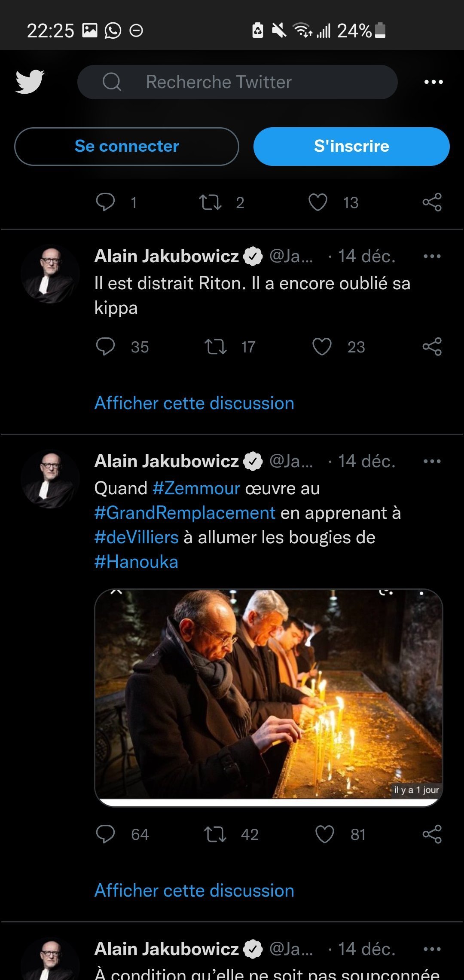
Task: Retweet the tweet with 42 retweets
Action: [x=215, y=834]
